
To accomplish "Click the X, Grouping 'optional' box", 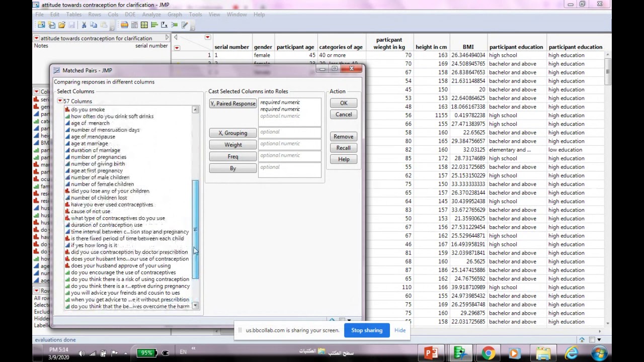I will pyautogui.click(x=290, y=133).
